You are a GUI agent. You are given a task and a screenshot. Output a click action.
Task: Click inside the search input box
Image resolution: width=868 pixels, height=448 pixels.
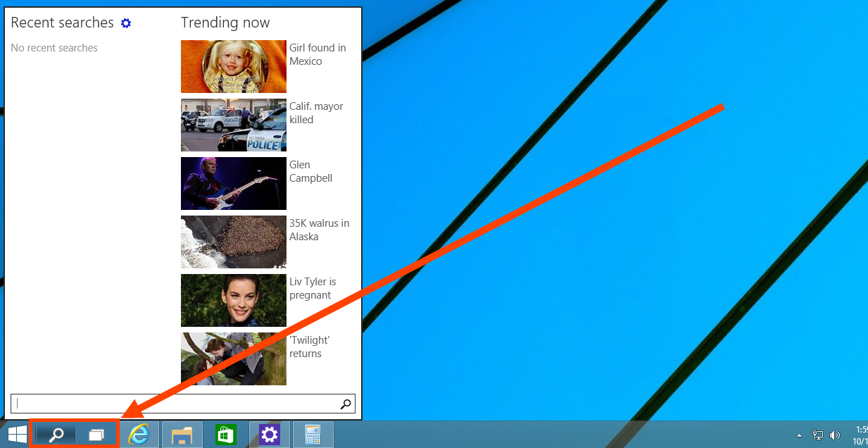pos(176,404)
